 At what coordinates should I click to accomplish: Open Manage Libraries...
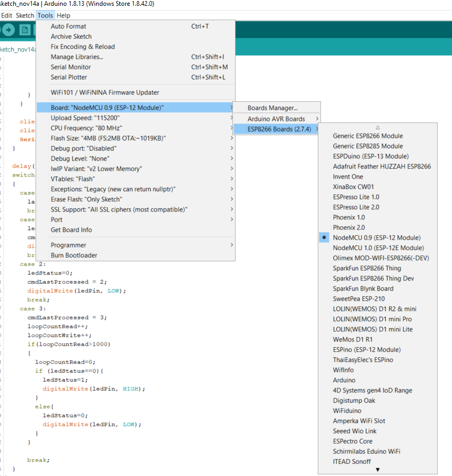point(136,57)
